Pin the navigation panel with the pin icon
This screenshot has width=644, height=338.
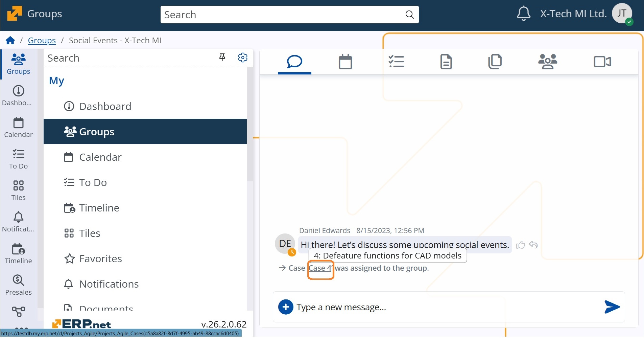pos(222,58)
